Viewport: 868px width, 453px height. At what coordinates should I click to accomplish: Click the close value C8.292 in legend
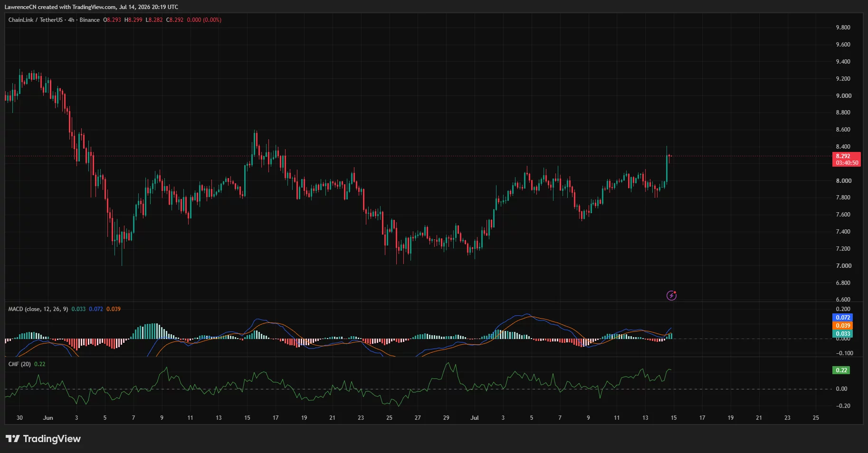pyautogui.click(x=174, y=20)
